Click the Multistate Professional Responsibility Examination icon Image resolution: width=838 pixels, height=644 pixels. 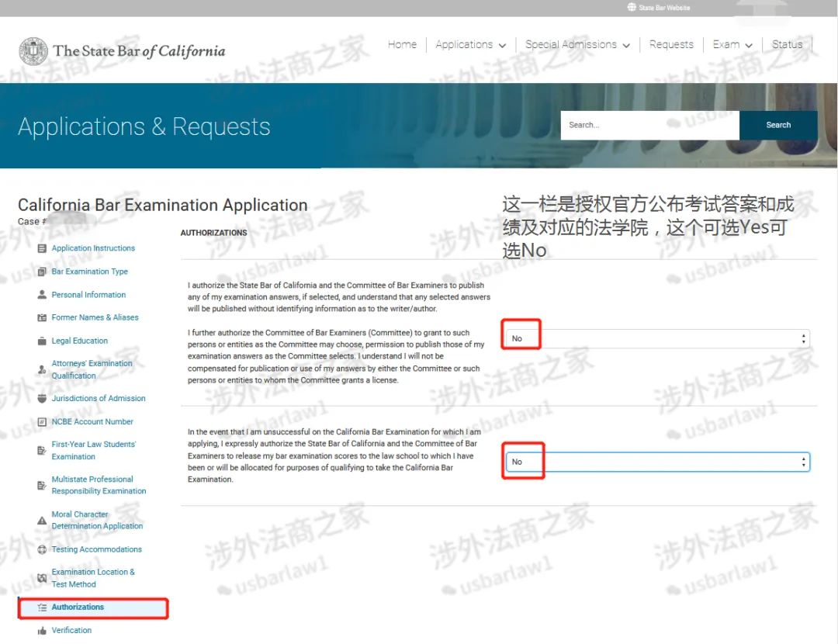(42, 485)
